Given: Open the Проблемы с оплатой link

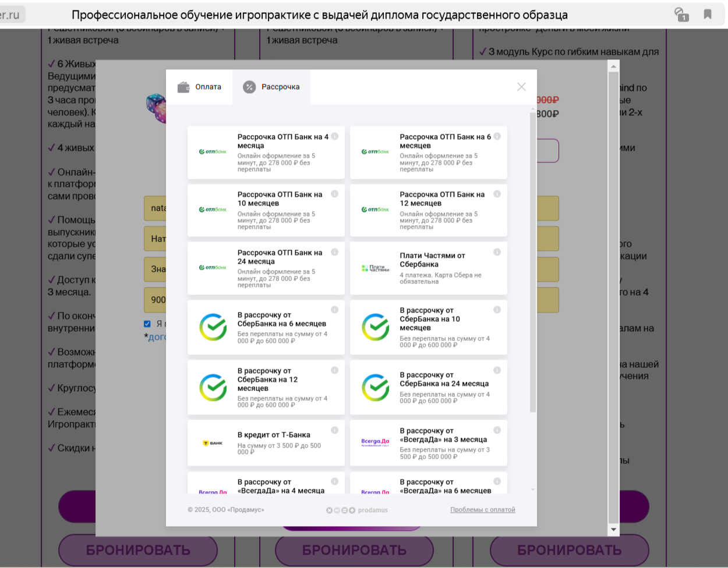Looking at the screenshot, I should (483, 510).
